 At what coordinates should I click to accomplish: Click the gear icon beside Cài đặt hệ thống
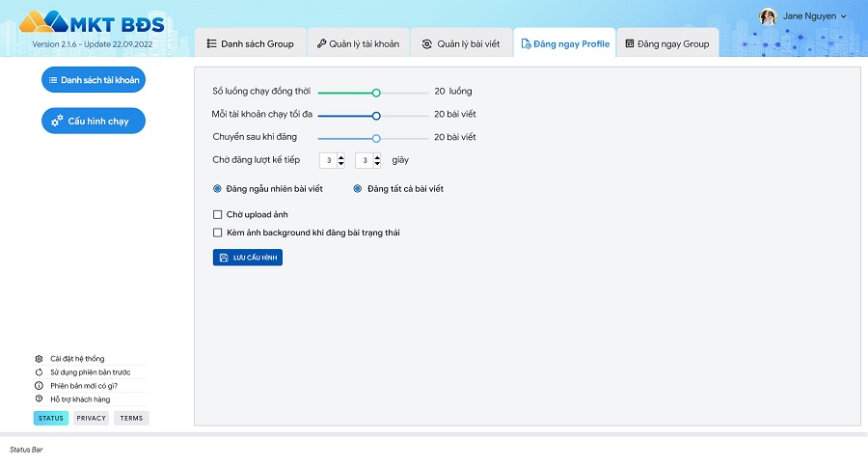pyautogui.click(x=39, y=359)
